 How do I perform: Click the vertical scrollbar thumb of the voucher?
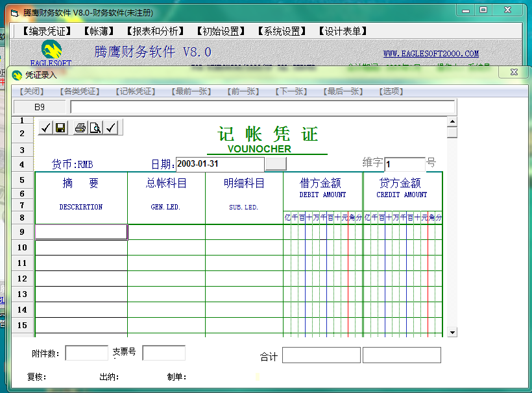click(452, 132)
